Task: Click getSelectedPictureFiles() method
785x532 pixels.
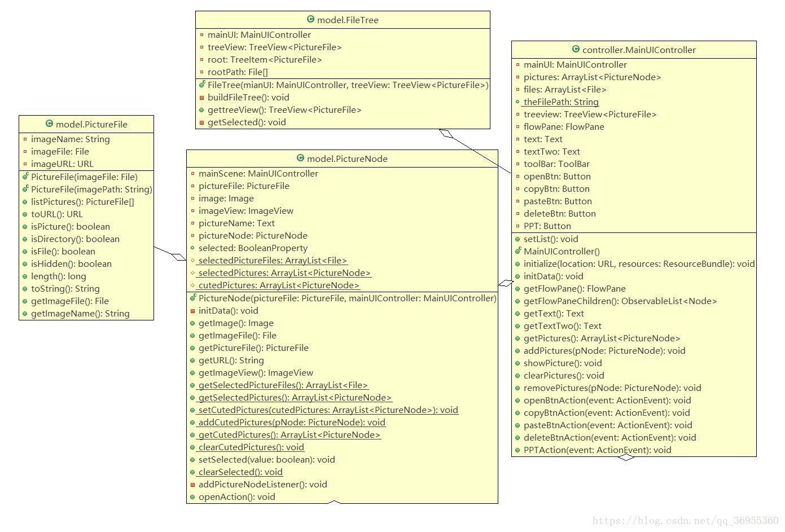Action: 283,385
